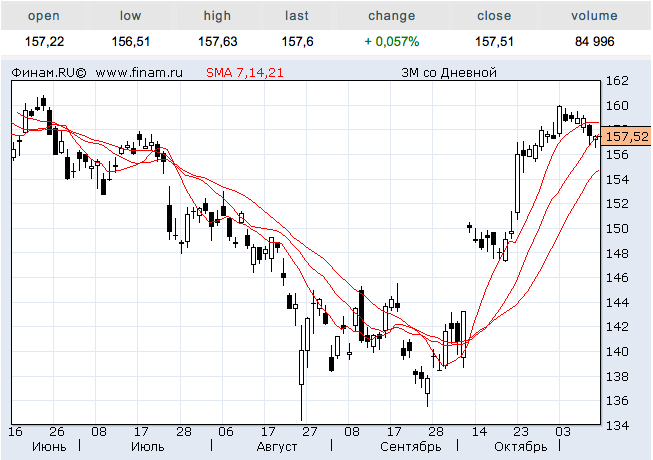The width and height of the screenshot is (653, 460).
Task: Select the volume value 84 996
Action: pyautogui.click(x=594, y=42)
